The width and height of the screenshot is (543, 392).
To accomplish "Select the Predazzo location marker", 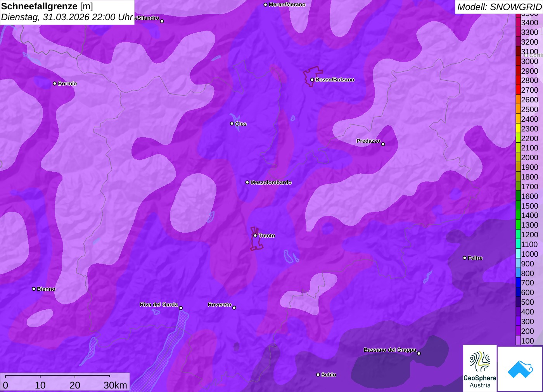I will click(x=383, y=144).
